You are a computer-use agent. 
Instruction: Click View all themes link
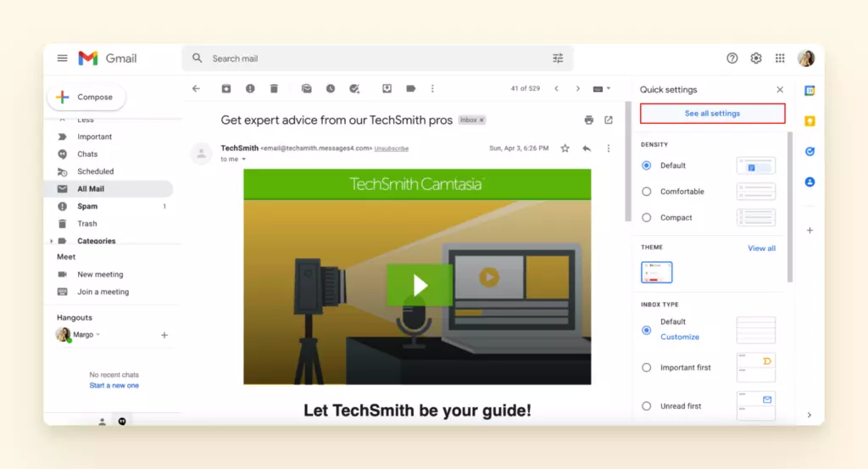click(x=762, y=248)
